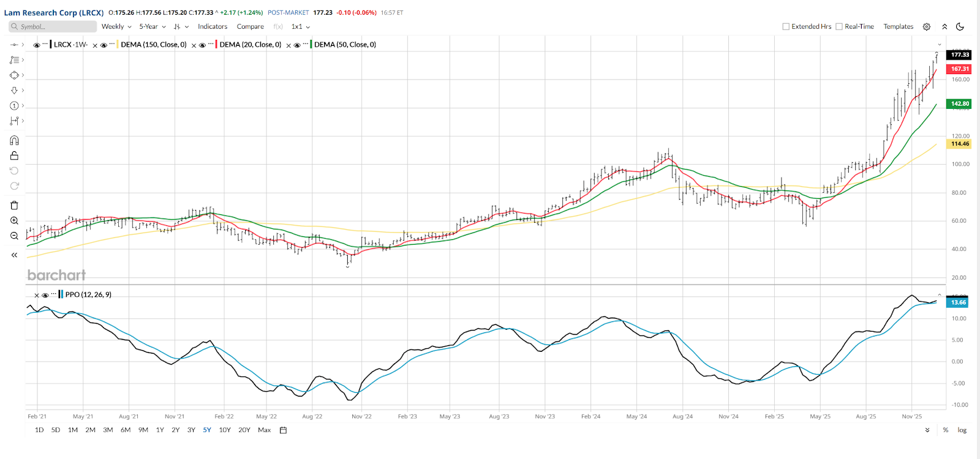Open chart settings gear icon
This screenshot has height=459, width=980.
pos(927,26)
